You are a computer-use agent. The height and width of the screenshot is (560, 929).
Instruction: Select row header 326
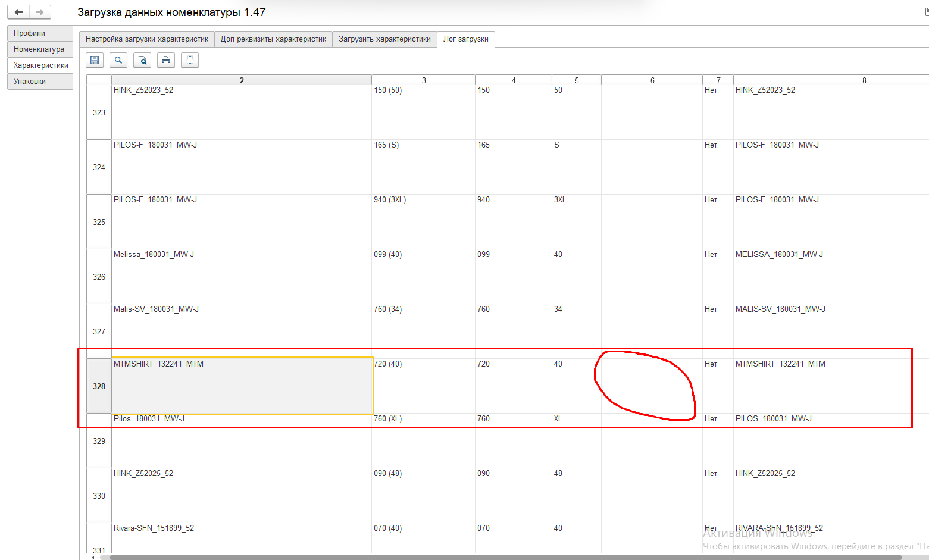(99, 277)
